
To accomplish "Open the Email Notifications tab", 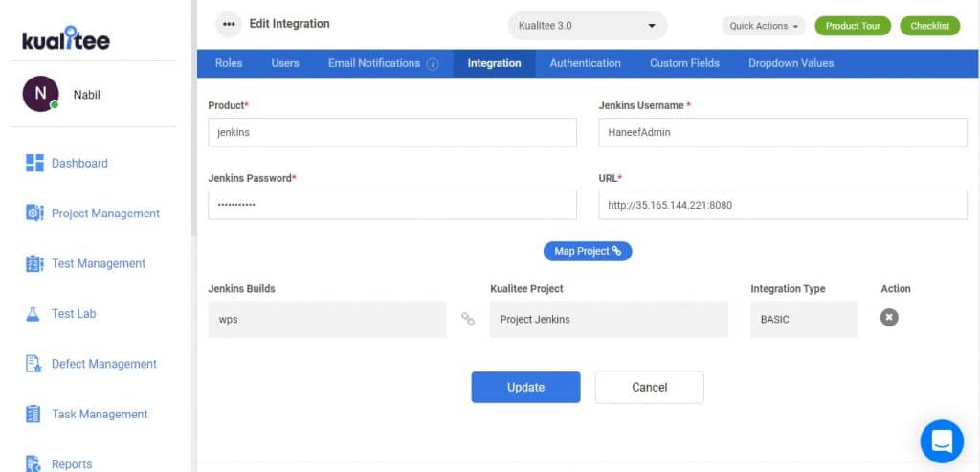I will tap(374, 63).
